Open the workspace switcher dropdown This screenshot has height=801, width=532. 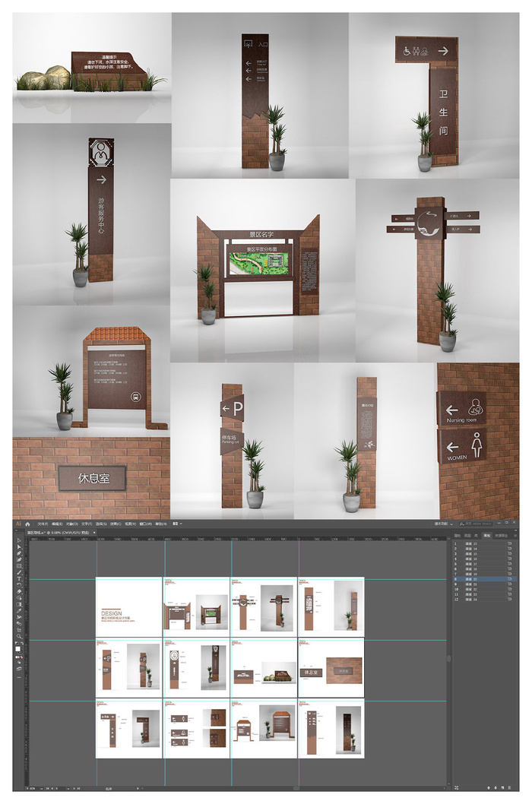(444, 524)
